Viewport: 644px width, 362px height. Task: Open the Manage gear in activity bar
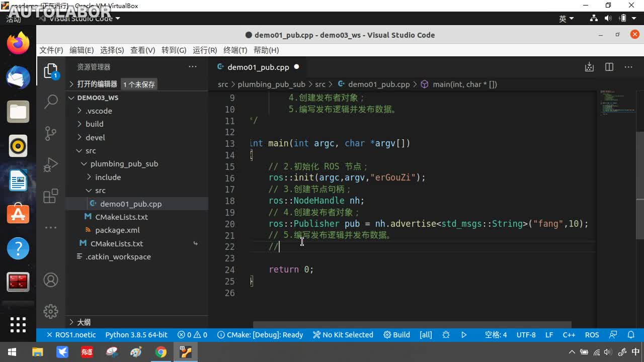click(x=51, y=311)
